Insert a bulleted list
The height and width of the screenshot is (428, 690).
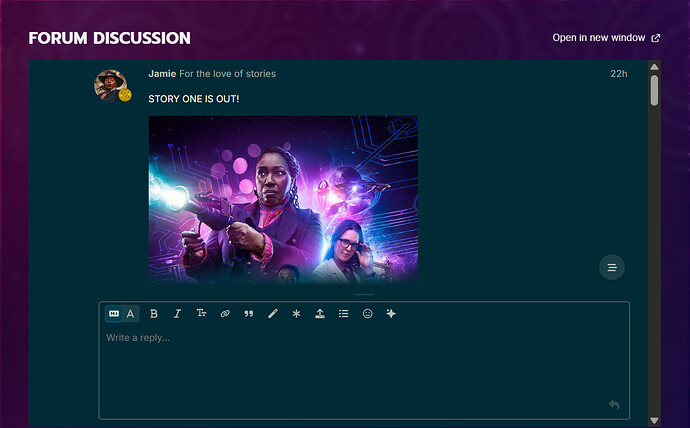click(344, 314)
